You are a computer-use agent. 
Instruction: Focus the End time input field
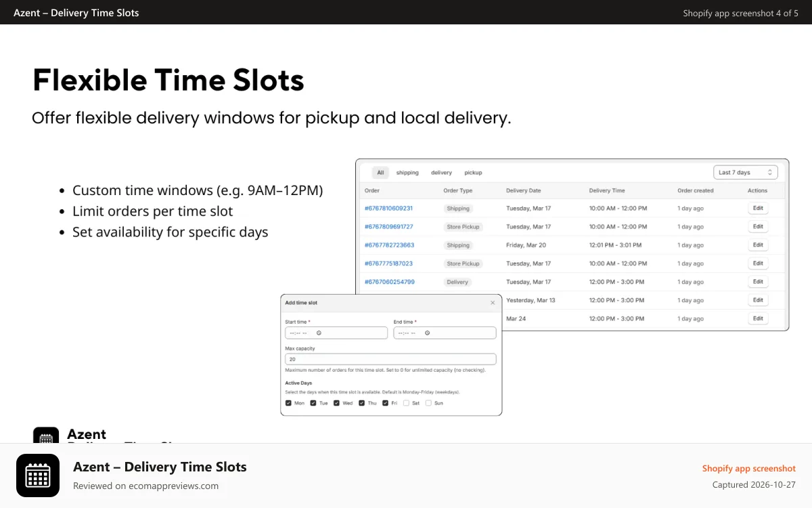coord(445,333)
